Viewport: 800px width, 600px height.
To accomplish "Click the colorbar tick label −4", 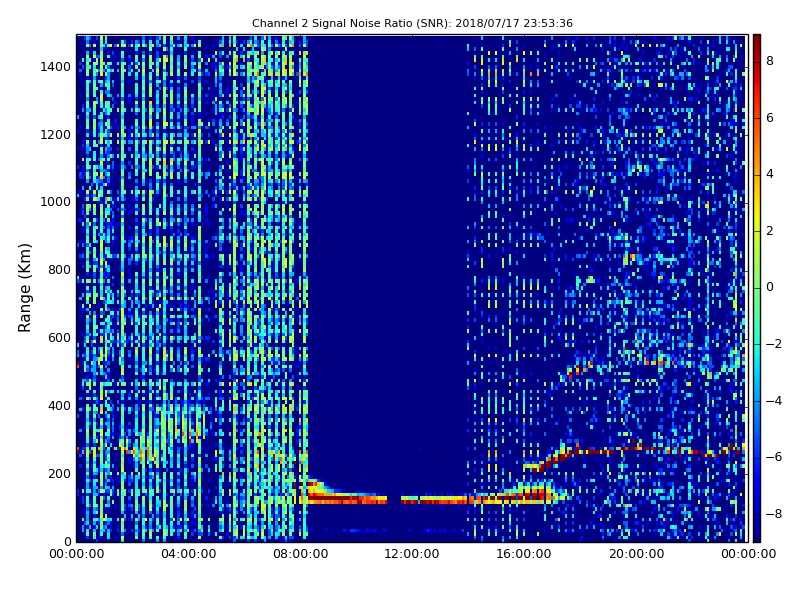I will 774,401.
